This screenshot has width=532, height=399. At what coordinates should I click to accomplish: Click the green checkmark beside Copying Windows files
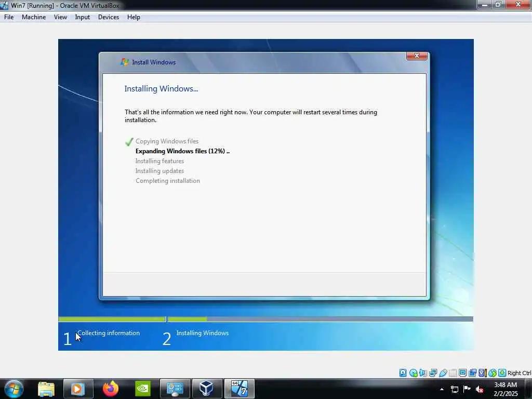click(129, 141)
